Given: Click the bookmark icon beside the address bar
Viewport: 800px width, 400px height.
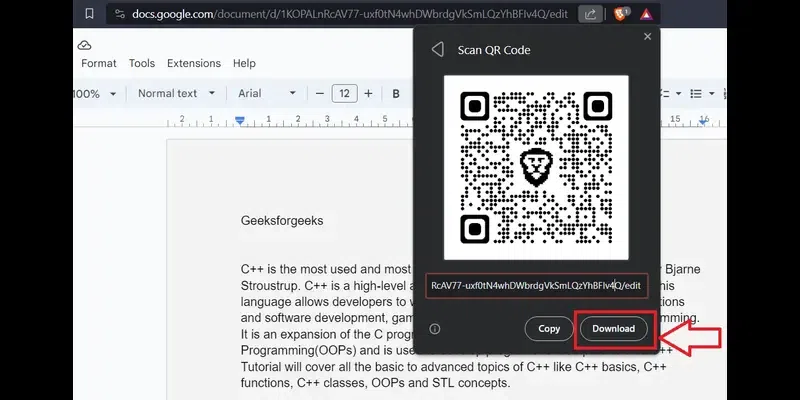Looking at the screenshot, I should point(89,14).
